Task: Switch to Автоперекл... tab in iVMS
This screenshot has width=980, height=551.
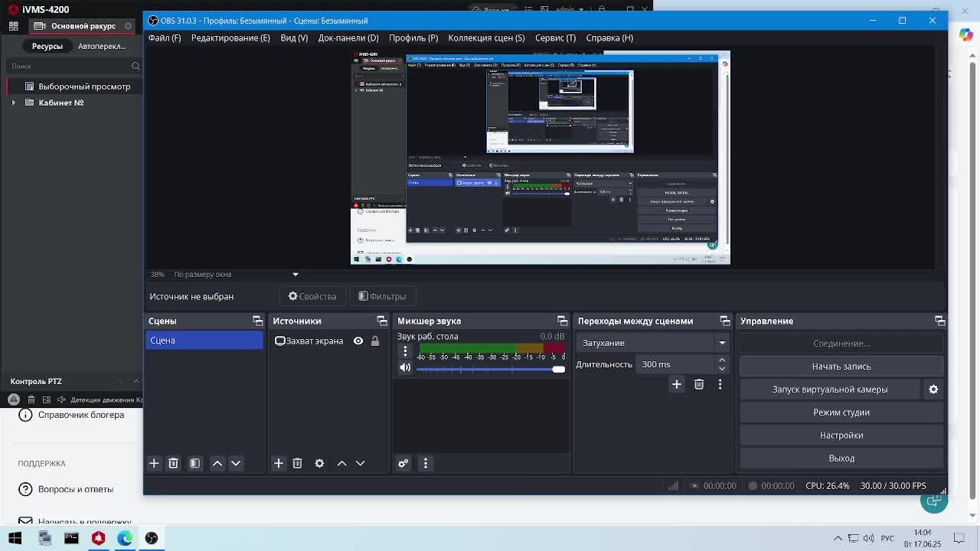Action: [x=102, y=46]
